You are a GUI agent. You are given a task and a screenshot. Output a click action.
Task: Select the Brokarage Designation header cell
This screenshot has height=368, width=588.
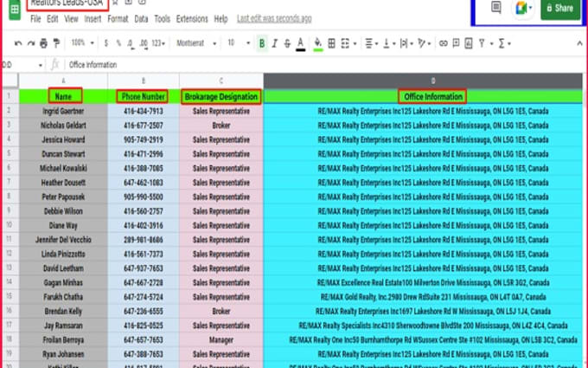(221, 96)
